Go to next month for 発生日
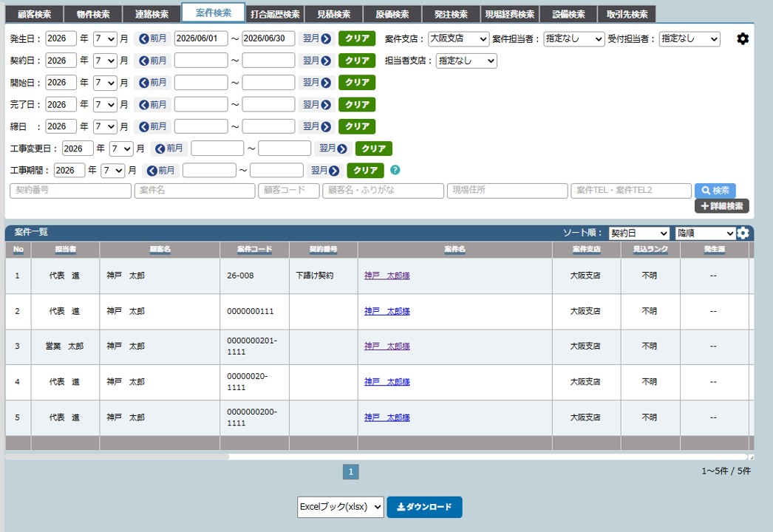 316,38
